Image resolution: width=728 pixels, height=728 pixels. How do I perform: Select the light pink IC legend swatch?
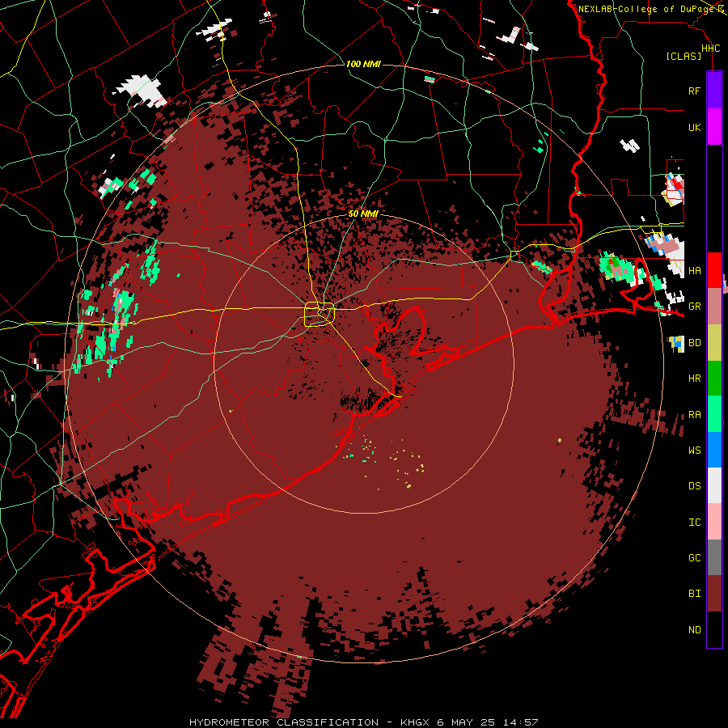pos(714,522)
